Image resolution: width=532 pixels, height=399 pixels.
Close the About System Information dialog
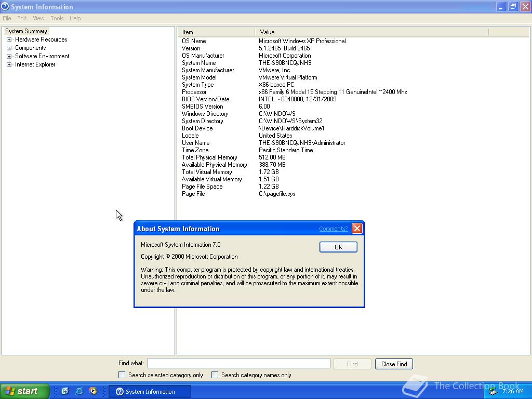(357, 229)
